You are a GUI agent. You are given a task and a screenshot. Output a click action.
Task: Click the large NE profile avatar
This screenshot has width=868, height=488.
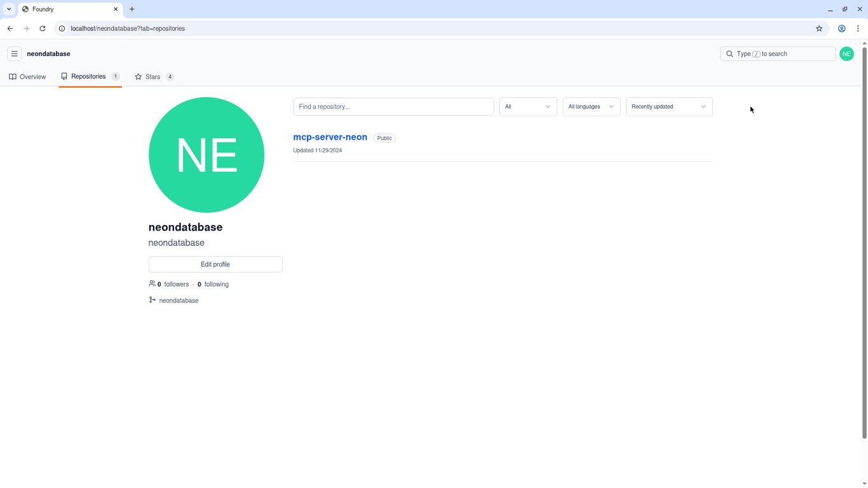(207, 155)
